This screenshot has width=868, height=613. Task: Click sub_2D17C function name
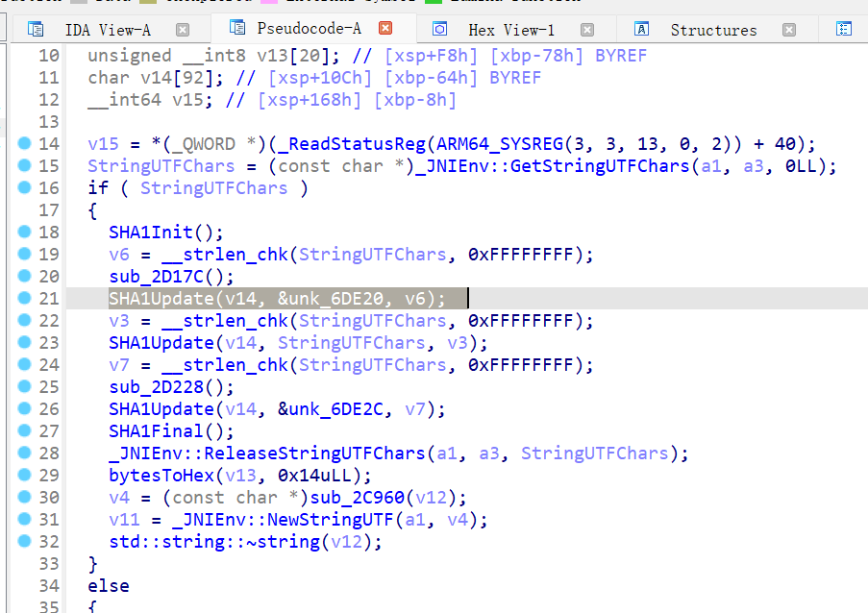click(156, 277)
